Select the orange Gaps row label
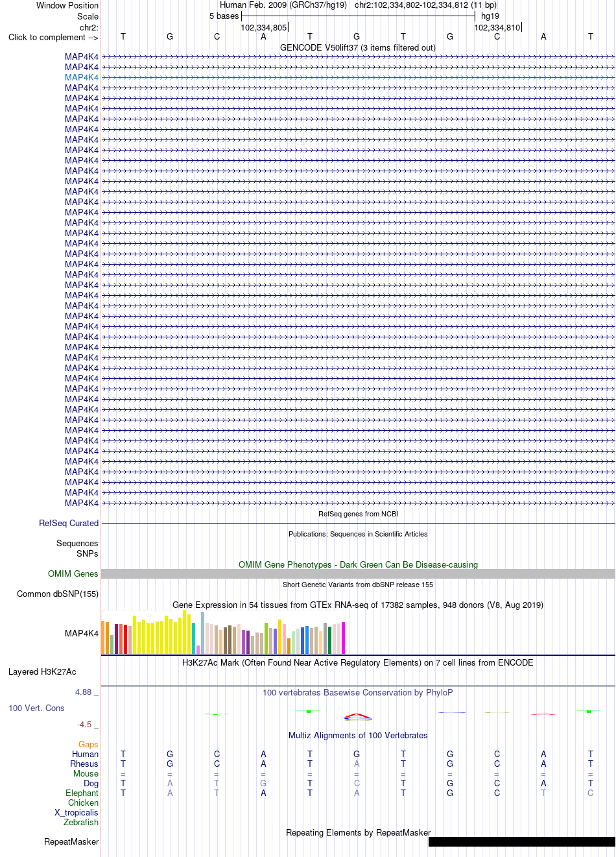 click(88, 744)
